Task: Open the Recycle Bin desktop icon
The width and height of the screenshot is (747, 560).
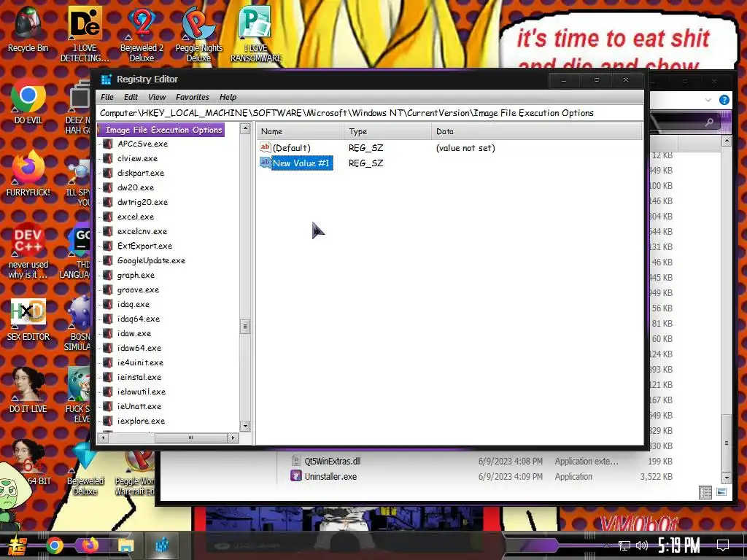Action: [x=28, y=28]
